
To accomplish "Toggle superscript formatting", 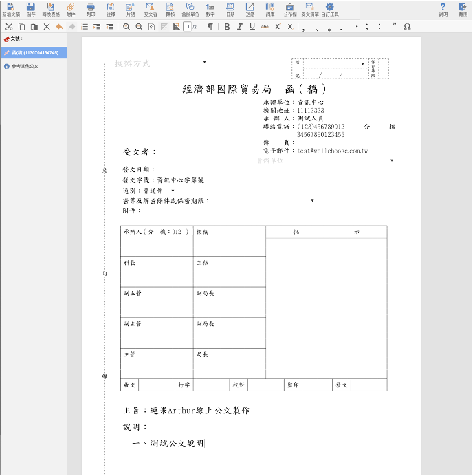I will [278, 27].
